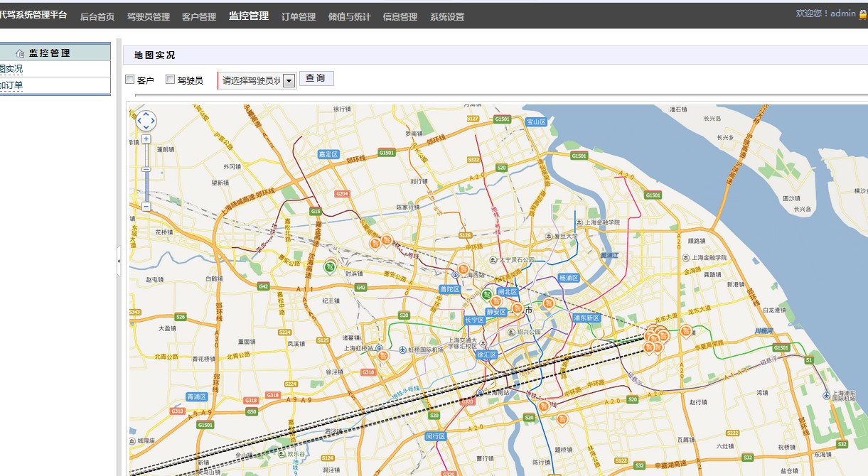Image resolution: width=868 pixels, height=476 pixels.
Task: Toggle the 客户 checkbox
Action: 129,80
